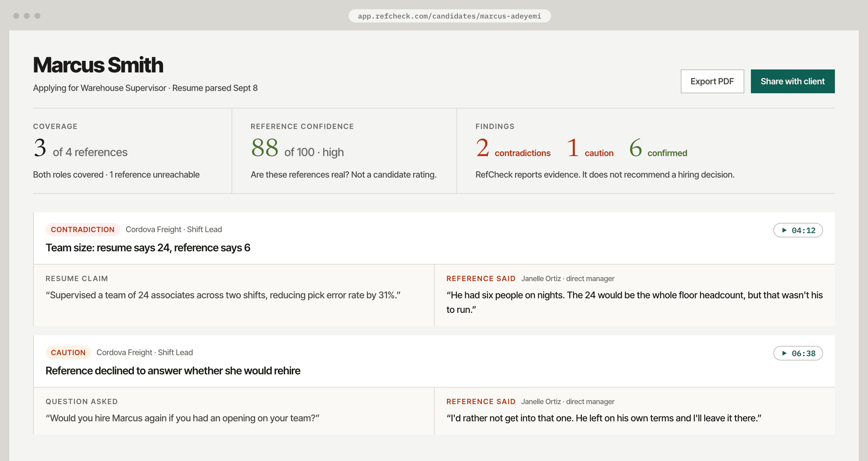Click the 'Team size: resume says 24' heading

click(148, 248)
